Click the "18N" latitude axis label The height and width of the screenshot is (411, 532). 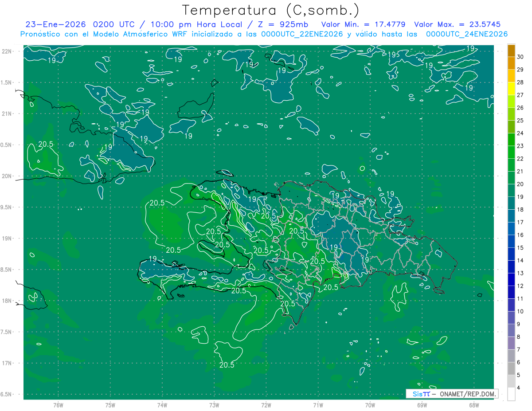click(x=7, y=301)
